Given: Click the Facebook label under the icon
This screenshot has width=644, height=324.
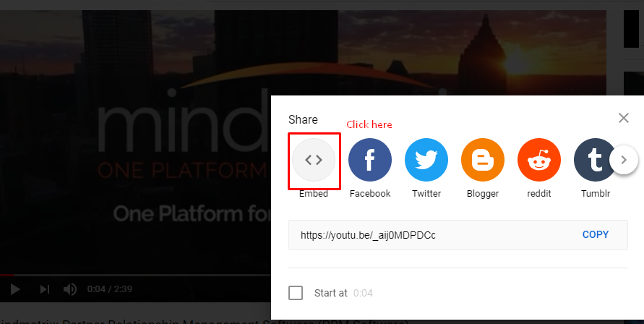Looking at the screenshot, I should coord(370,193).
